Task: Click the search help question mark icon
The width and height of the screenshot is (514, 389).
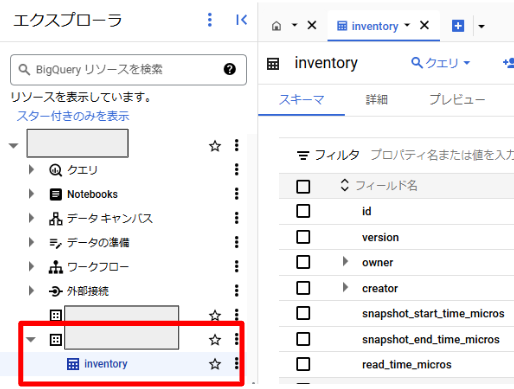Action: [230, 69]
